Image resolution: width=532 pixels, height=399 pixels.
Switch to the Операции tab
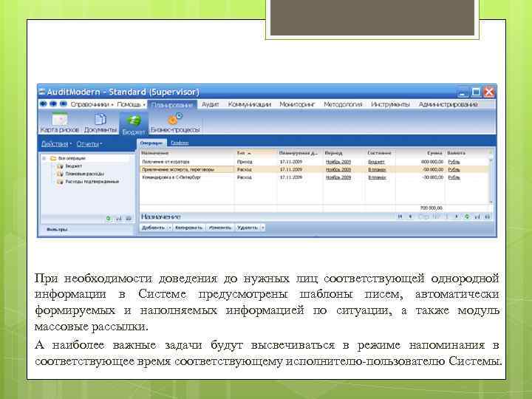tap(151, 143)
